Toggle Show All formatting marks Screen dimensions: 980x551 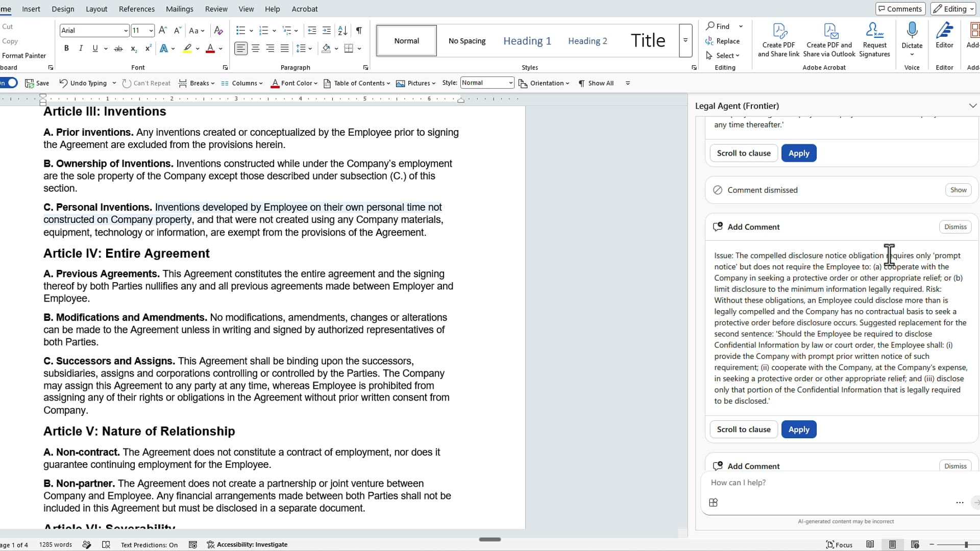(x=596, y=83)
